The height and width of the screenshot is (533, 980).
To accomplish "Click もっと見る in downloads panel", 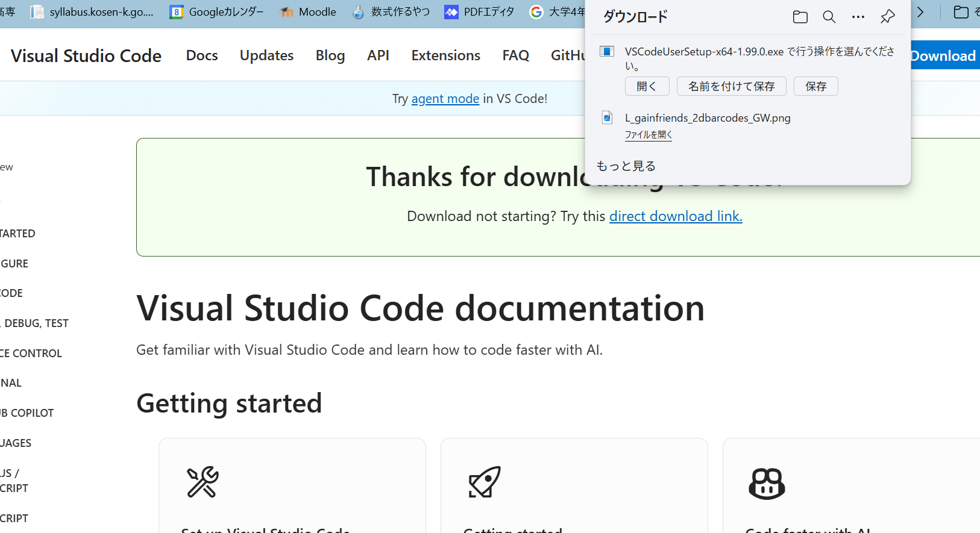I will [626, 166].
